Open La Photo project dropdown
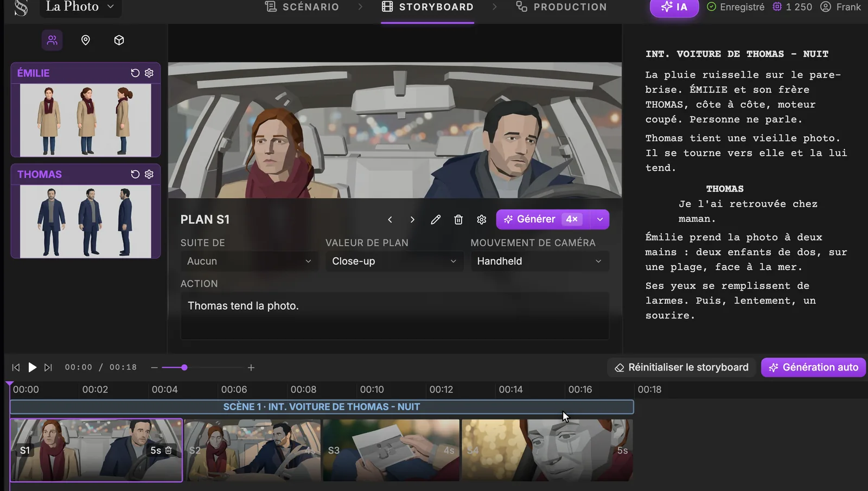This screenshot has height=491, width=868. pyautogui.click(x=80, y=7)
